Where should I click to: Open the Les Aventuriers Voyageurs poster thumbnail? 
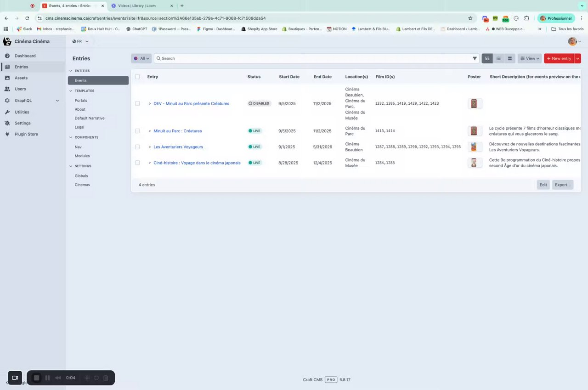tap(475, 147)
